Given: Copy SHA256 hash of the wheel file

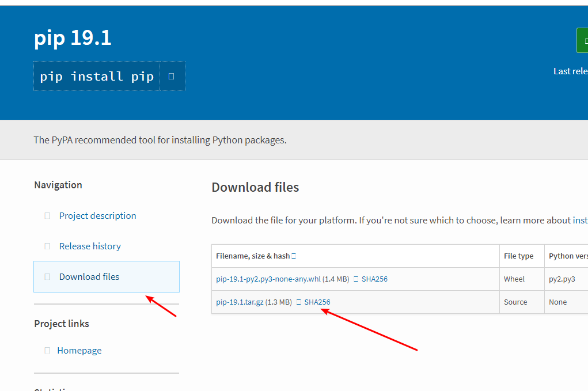Looking at the screenshot, I should [374, 279].
